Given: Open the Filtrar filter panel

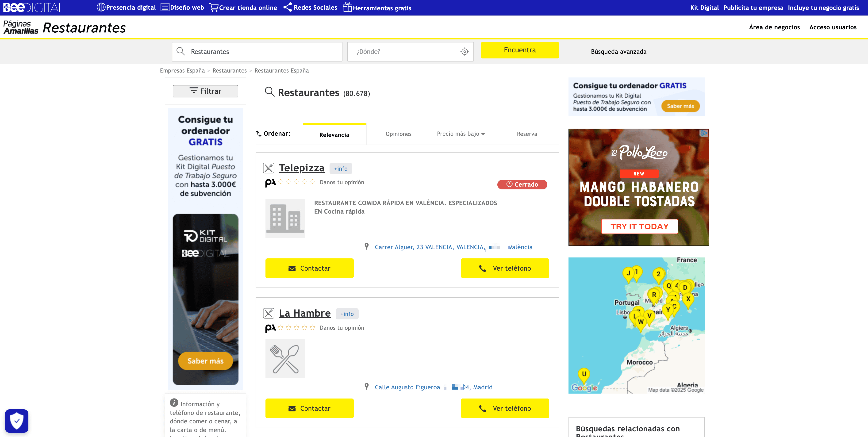Looking at the screenshot, I should coord(205,91).
